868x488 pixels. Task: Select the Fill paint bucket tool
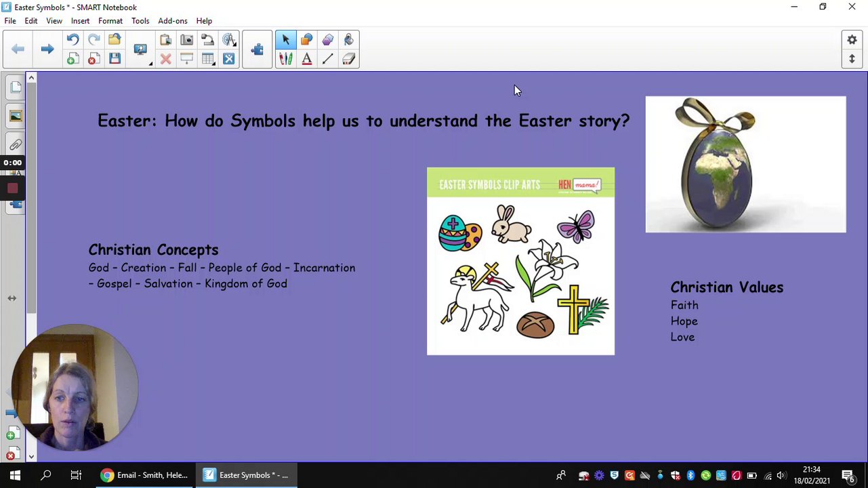[x=349, y=40]
